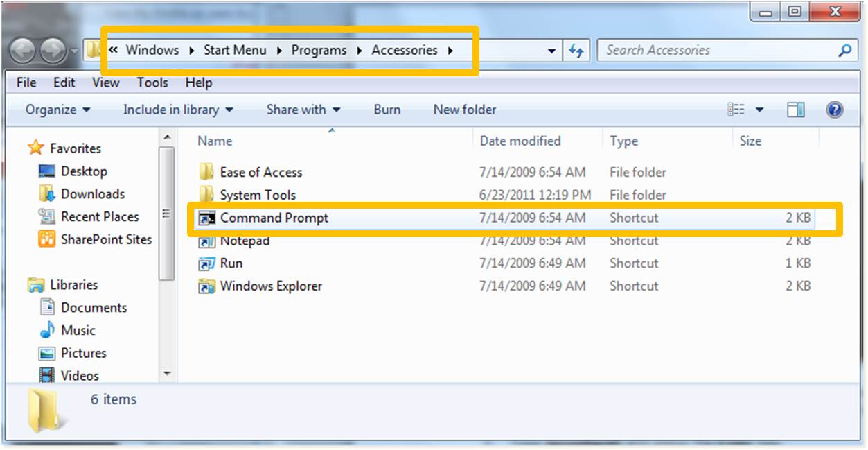Click the navigation pane scrollbar down arrow
Viewport: 868px width, 450px height.
167,374
